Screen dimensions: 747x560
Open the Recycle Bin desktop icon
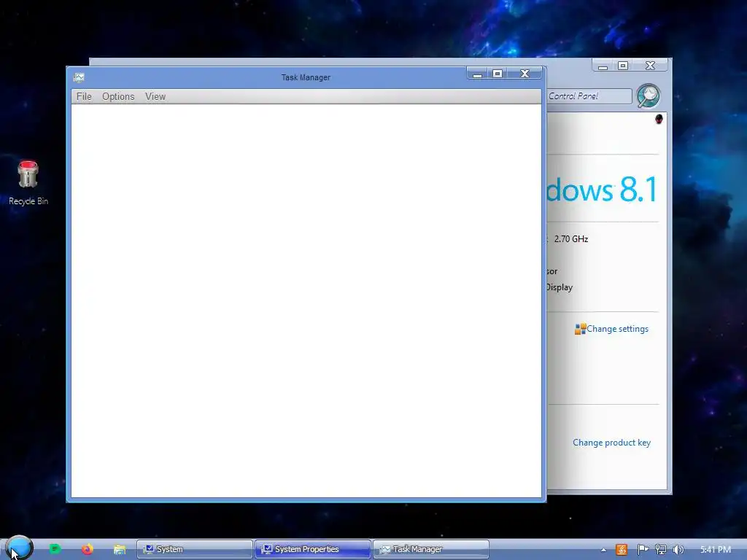[x=28, y=183]
